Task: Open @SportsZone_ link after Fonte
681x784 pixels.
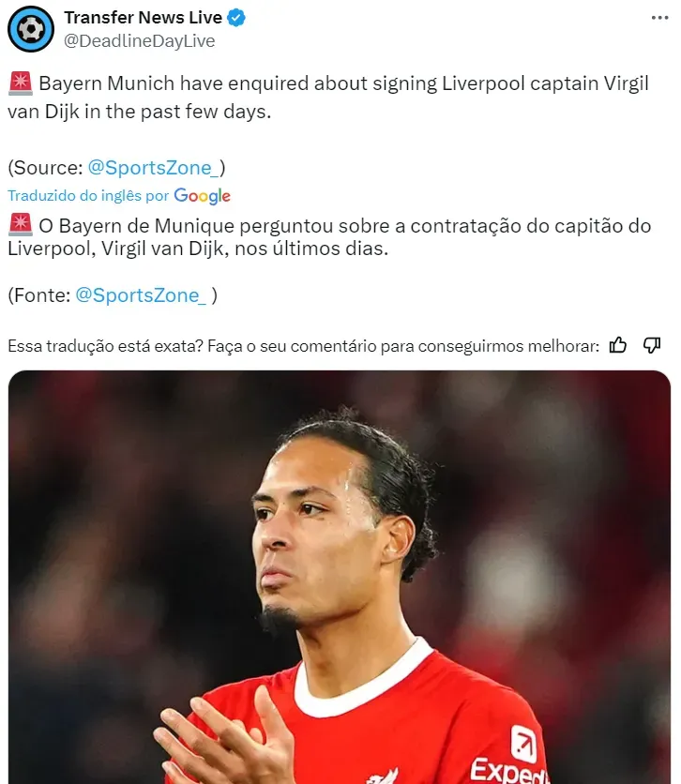Action: [141, 295]
